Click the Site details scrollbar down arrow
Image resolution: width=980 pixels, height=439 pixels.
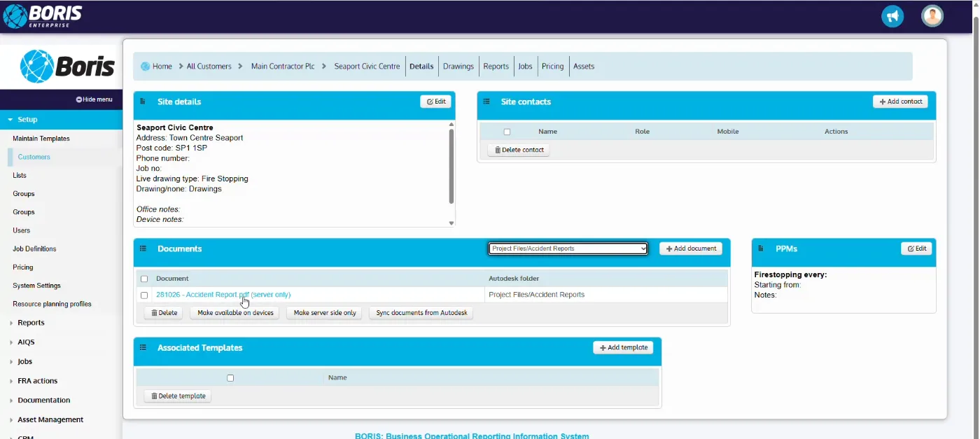[451, 223]
